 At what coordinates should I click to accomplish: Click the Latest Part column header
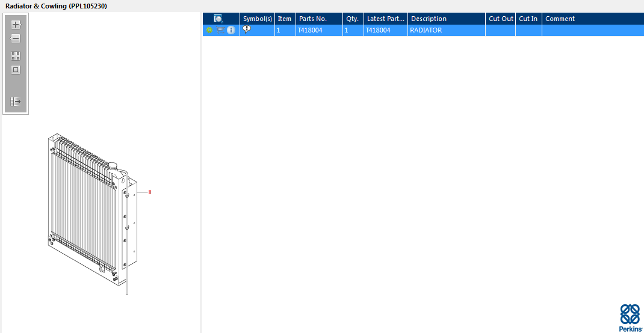[386, 19]
